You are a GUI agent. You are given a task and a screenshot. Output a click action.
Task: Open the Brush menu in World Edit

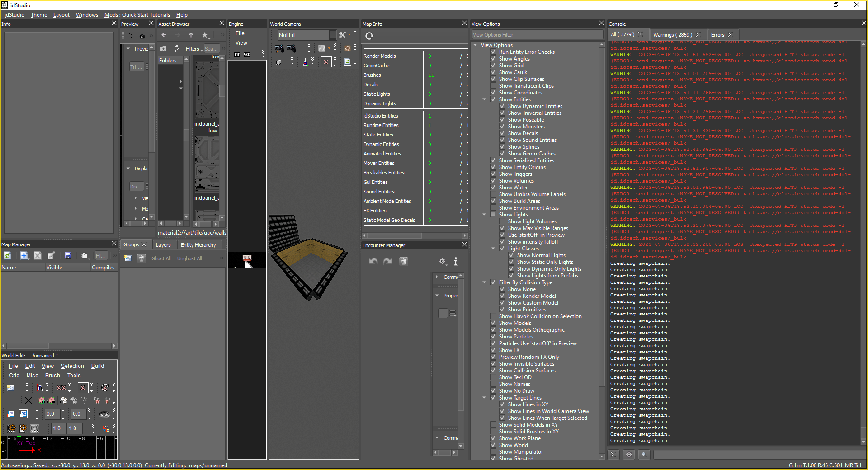52,376
